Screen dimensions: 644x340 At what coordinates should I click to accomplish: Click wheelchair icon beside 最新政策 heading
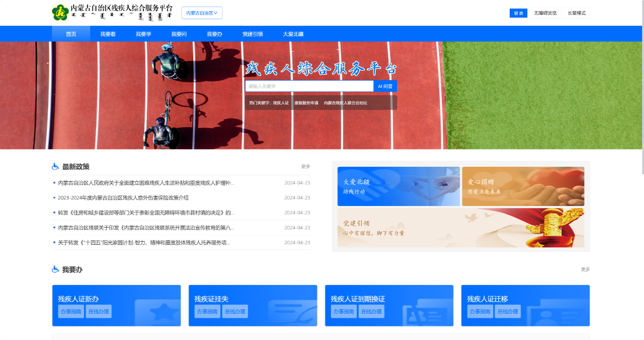click(x=55, y=167)
